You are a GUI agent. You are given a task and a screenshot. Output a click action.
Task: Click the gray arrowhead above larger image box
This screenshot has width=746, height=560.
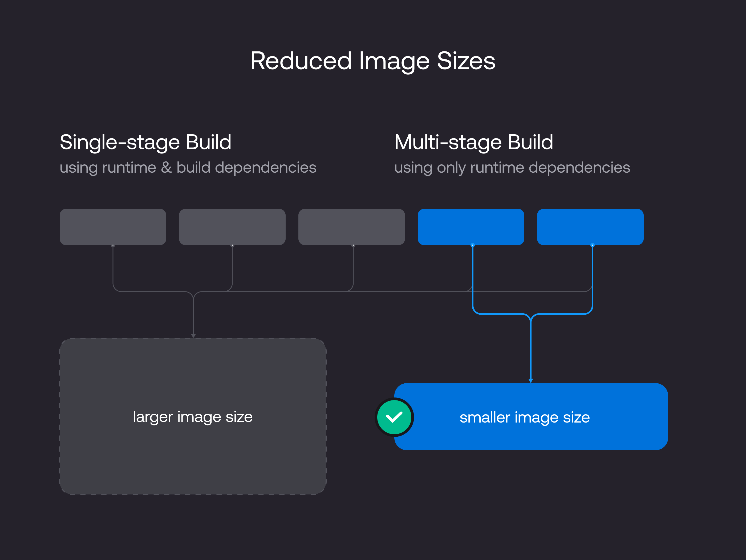pos(193,335)
